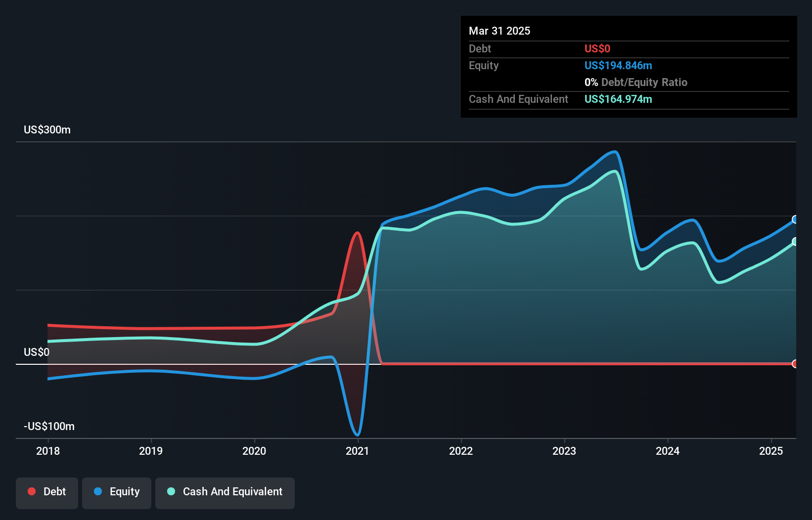Viewport: 812px width, 520px height.
Task: Click the US$300m y-axis label
Action: click(47, 130)
